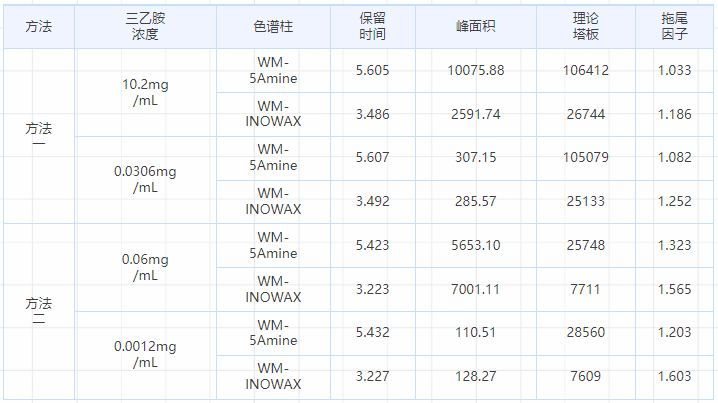Select the 峰面积 column header
718x403 pixels.
point(476,27)
